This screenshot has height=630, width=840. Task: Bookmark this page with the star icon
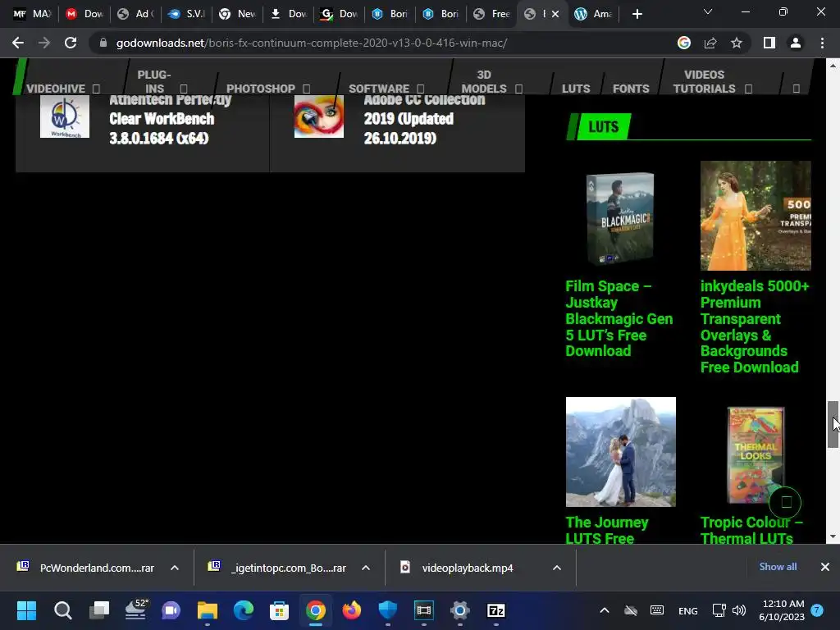click(737, 43)
